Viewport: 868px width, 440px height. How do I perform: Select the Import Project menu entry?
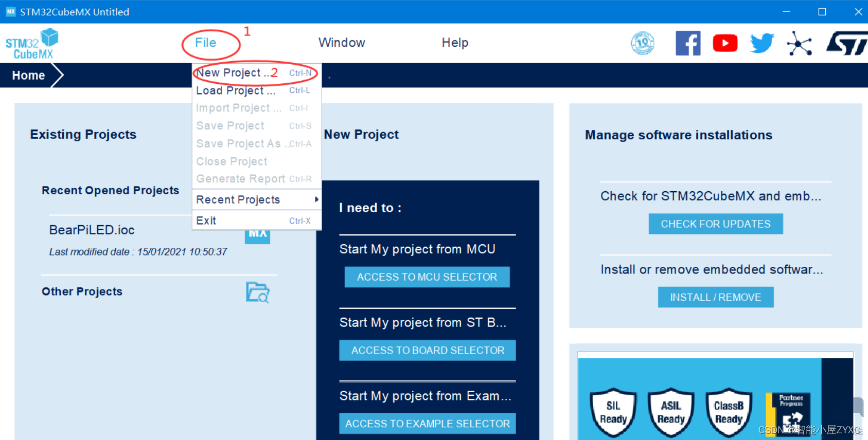pos(257,108)
